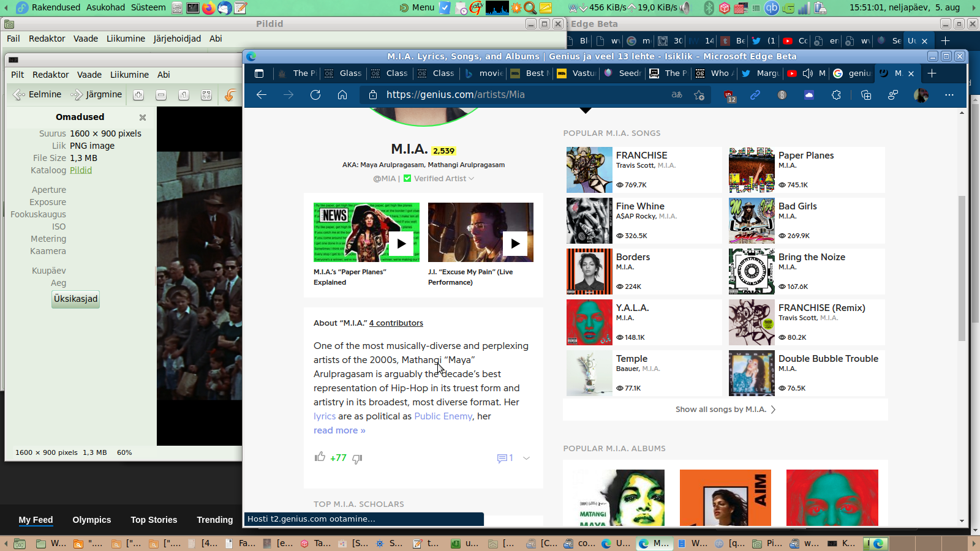This screenshot has height=551, width=980.
Task: Click zoom in icon in image viewer
Action: [x=138, y=95]
